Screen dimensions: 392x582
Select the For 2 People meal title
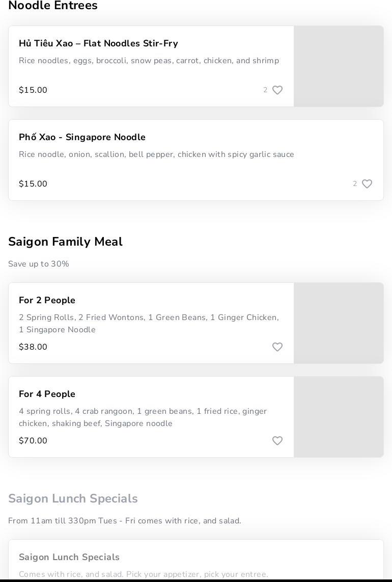[x=47, y=301]
